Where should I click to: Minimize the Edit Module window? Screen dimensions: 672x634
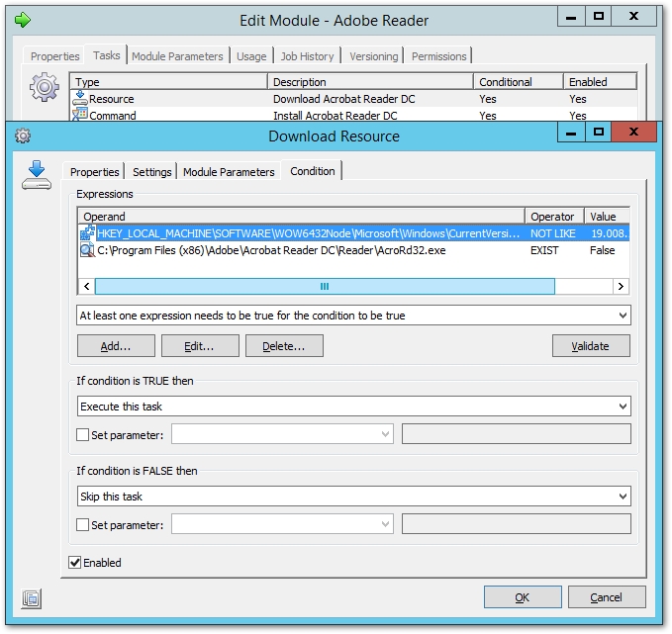[x=571, y=17]
